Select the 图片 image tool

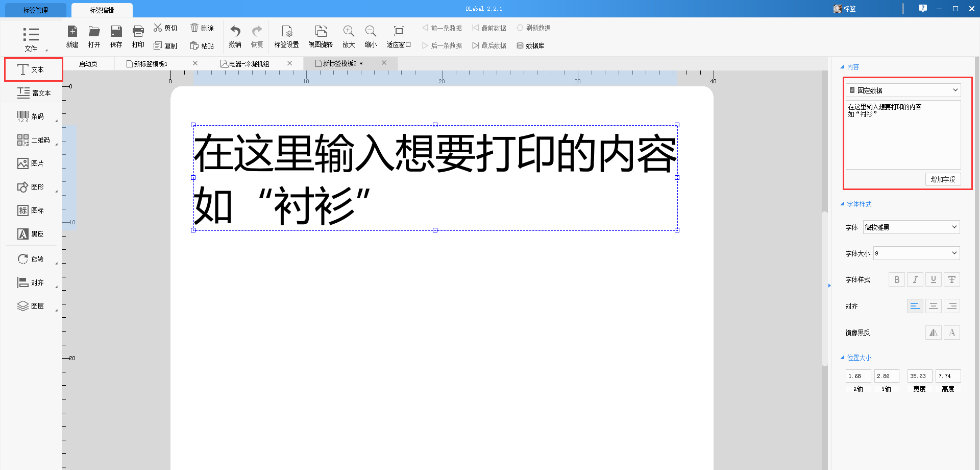pyautogui.click(x=31, y=163)
